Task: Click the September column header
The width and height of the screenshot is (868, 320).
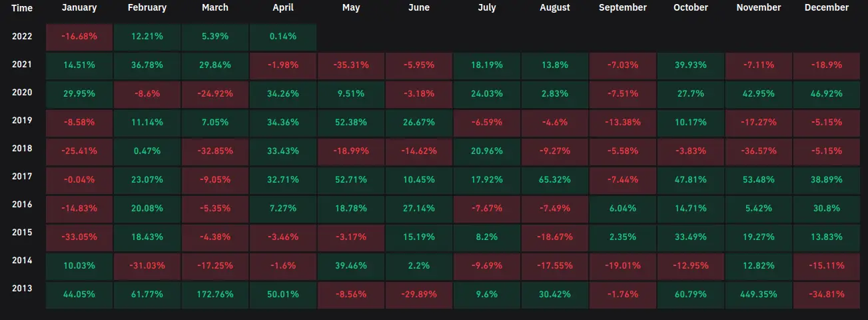Action: click(622, 8)
